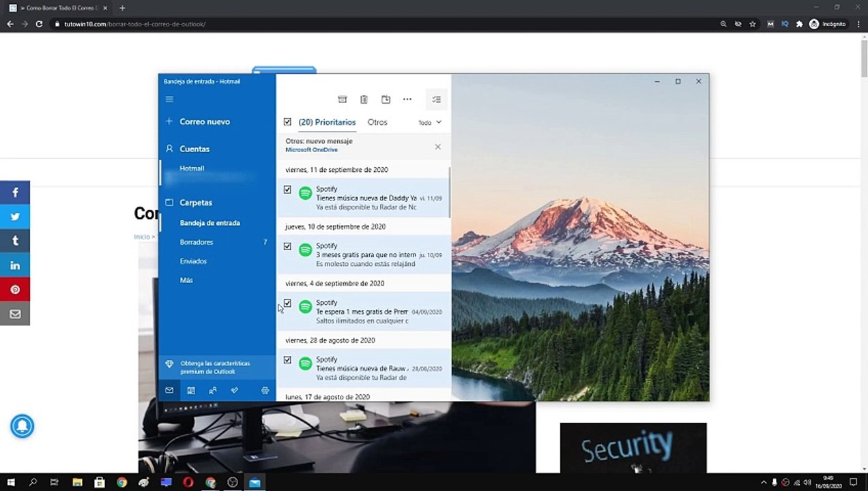Click the mail list scrollbar
The width and height of the screenshot is (868, 491).
click(449, 192)
